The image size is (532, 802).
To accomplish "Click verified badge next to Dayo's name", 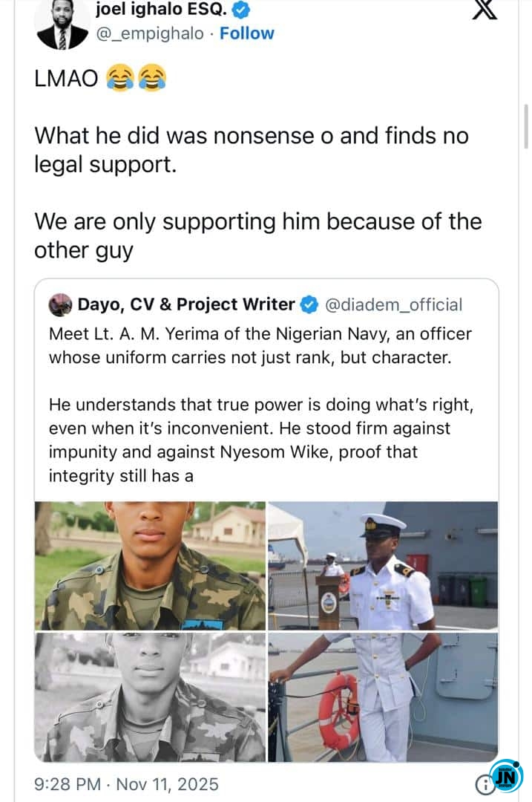I will (309, 304).
